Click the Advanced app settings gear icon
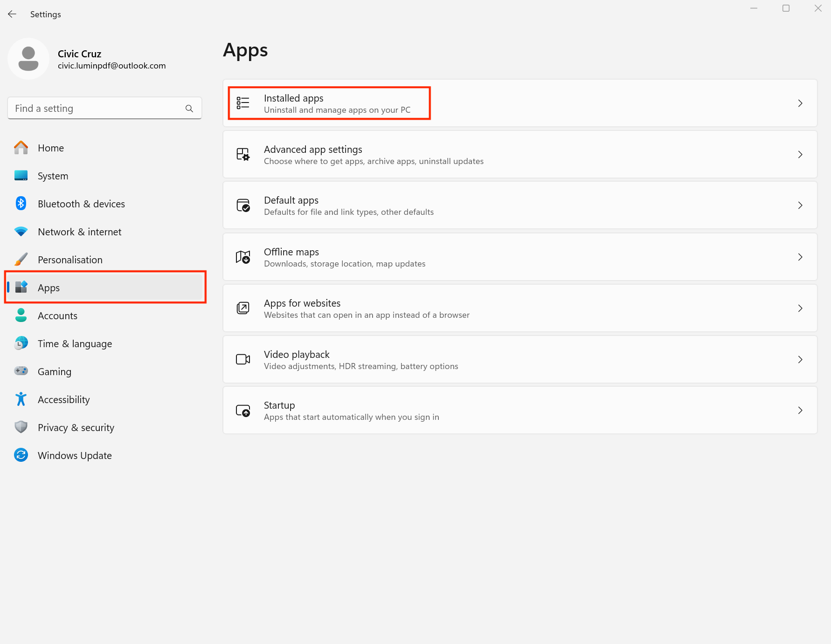This screenshot has width=831, height=644. [x=243, y=154]
